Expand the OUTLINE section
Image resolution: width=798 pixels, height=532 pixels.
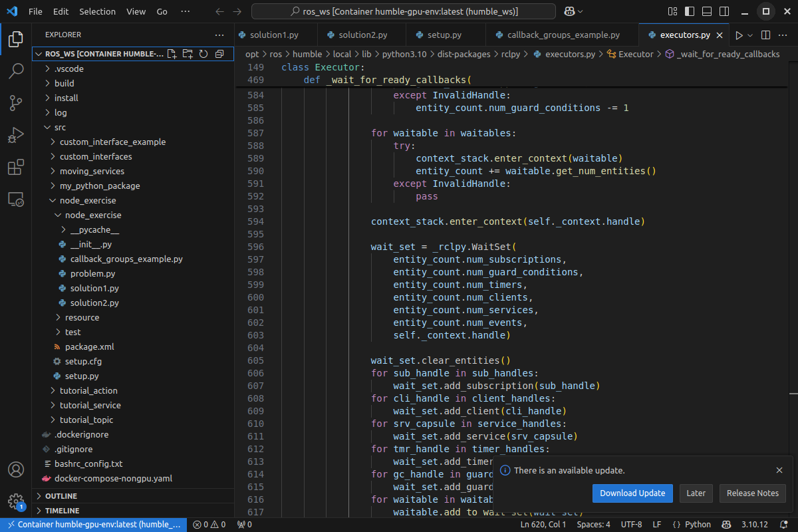(x=61, y=496)
